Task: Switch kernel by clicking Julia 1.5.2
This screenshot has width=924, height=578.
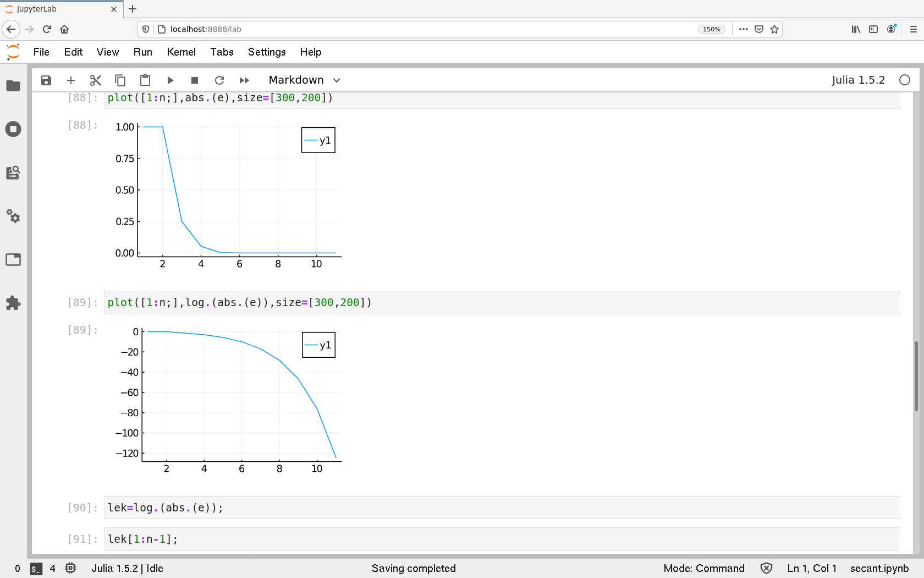Action: (x=857, y=80)
